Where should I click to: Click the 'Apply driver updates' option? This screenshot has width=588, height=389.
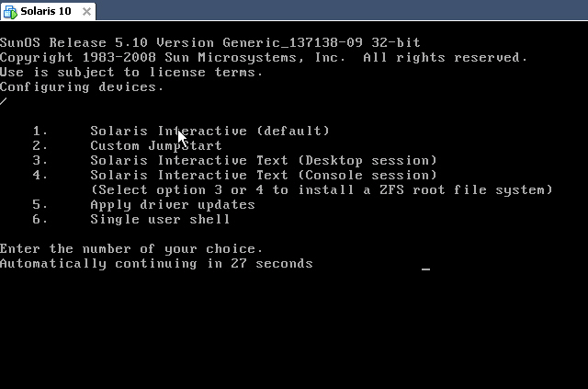coord(172,204)
